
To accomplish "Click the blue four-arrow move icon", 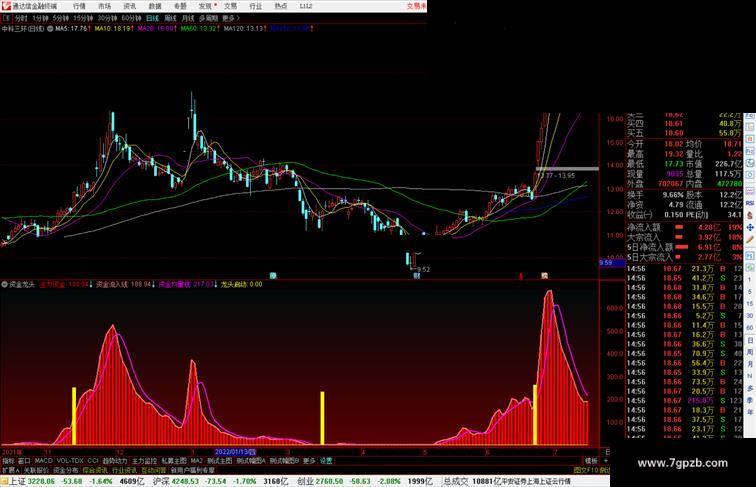I will coord(750,227).
